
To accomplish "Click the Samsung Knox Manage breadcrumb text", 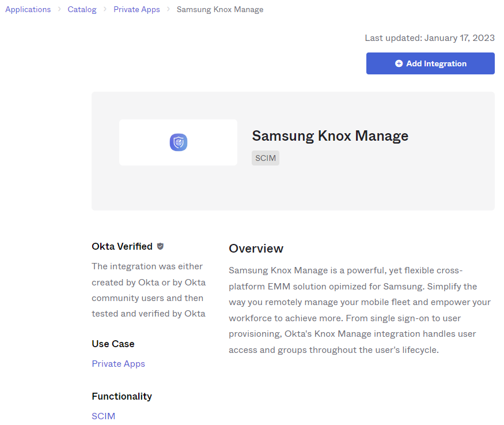I will tap(220, 10).
